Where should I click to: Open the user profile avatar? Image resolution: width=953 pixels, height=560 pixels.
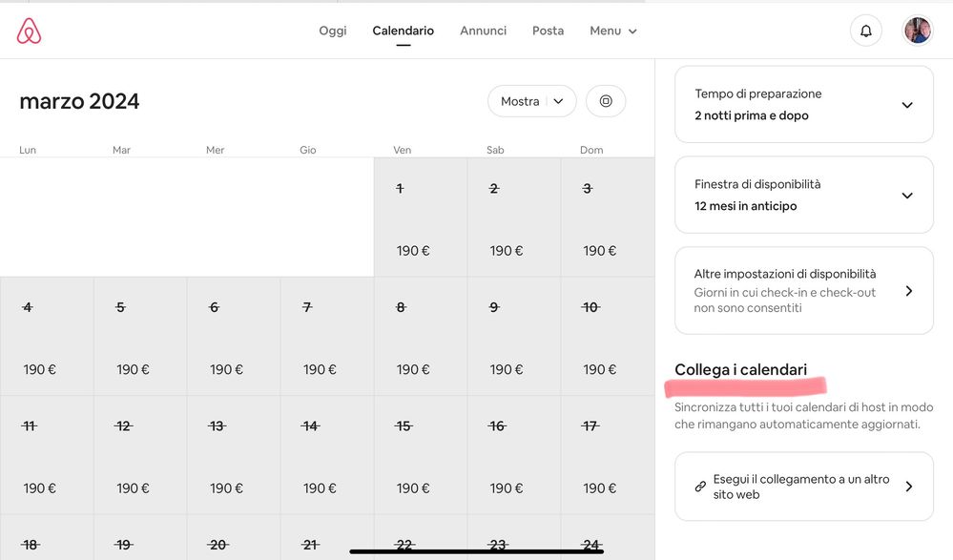[x=917, y=31]
